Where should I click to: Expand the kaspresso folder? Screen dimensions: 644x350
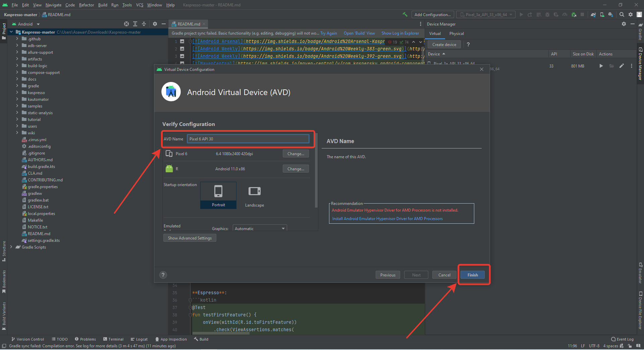[17, 92]
